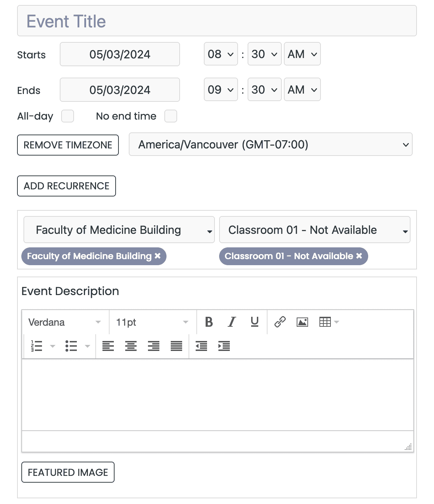Image resolution: width=434 pixels, height=504 pixels.
Task: Open the FEATURED IMAGE picker
Action: pyautogui.click(x=68, y=472)
